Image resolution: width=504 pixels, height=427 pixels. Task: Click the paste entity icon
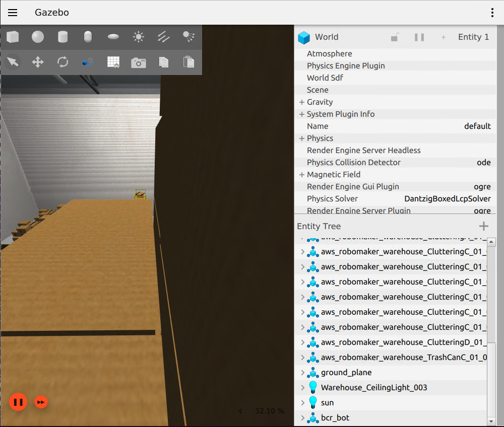[x=188, y=62]
